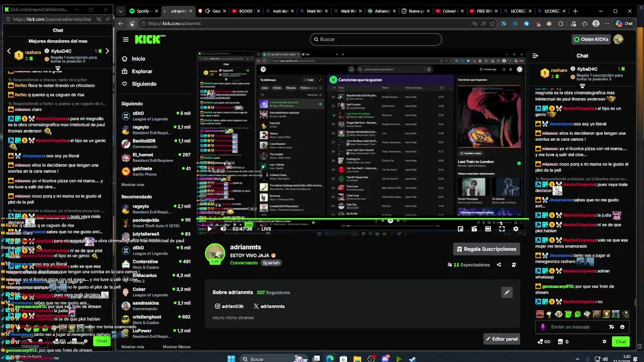Open the user profile avatar menu
The width and height of the screenshot is (644, 362).
[618, 39]
